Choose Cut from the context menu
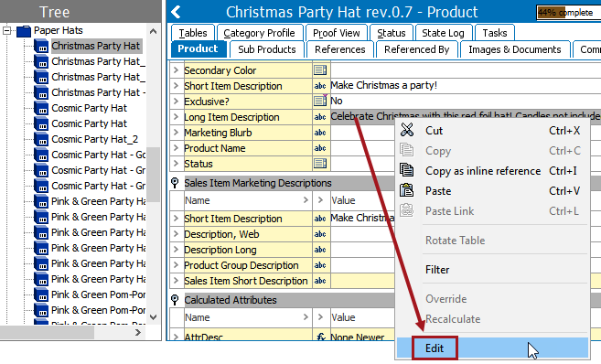 click(x=492, y=131)
